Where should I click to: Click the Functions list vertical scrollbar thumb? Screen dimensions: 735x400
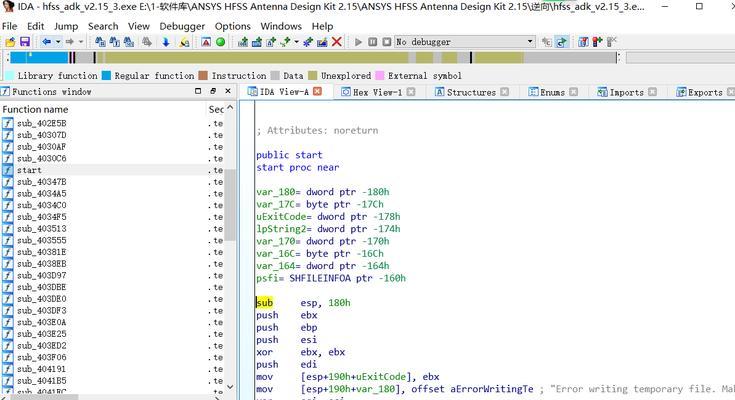click(x=230, y=205)
